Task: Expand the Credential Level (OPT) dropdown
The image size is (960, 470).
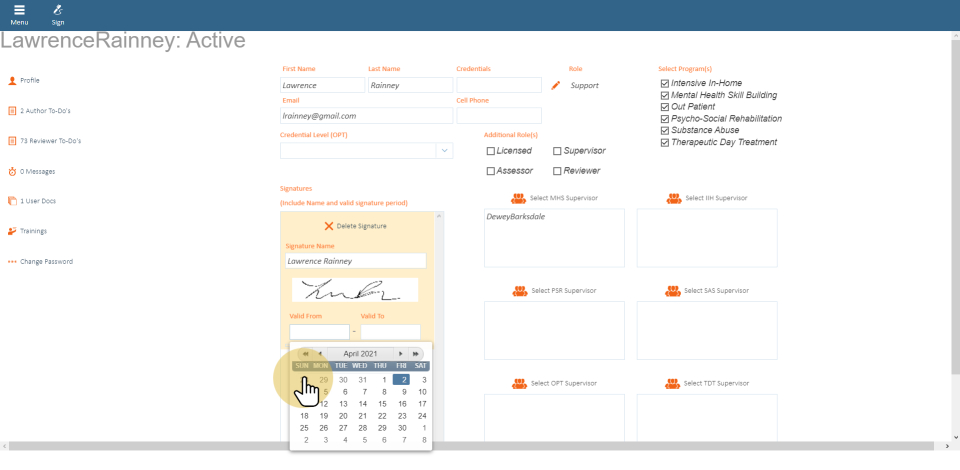Action: (x=444, y=151)
